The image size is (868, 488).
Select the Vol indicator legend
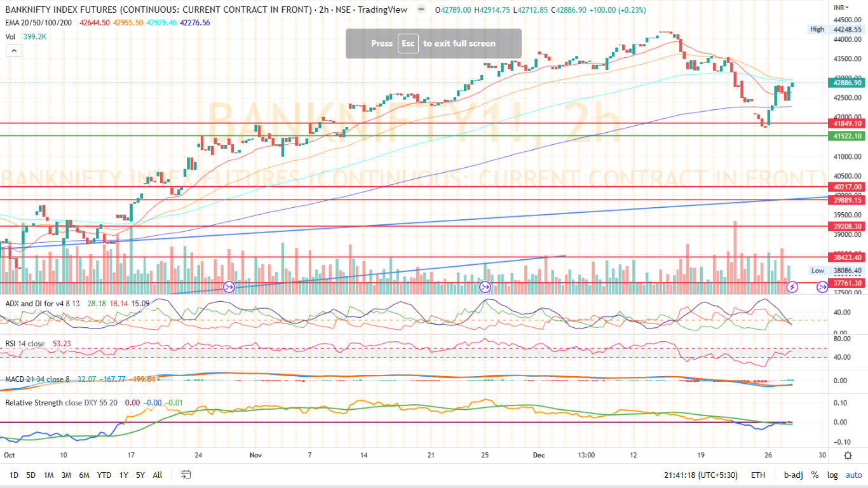(10, 36)
